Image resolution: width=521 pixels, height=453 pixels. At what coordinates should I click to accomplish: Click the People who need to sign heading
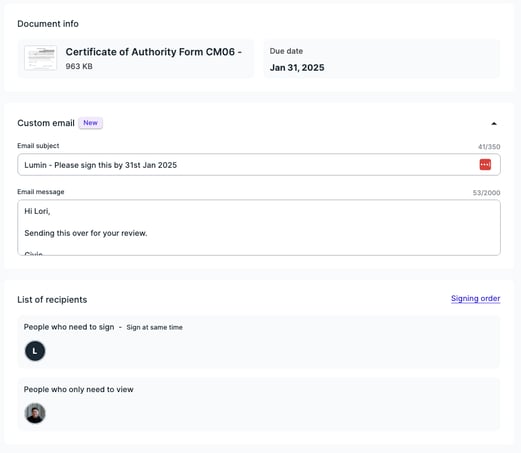coord(69,327)
